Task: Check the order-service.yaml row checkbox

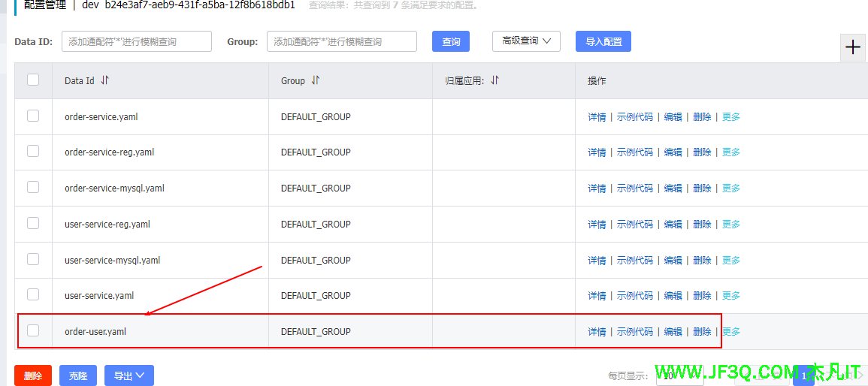Action: [x=33, y=116]
